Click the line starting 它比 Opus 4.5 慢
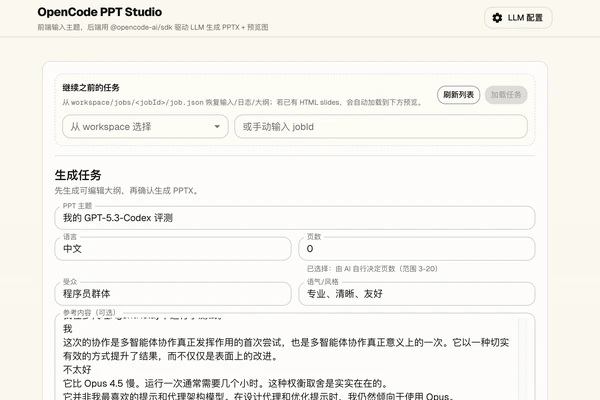This screenshot has height=400, width=600. (x=226, y=383)
